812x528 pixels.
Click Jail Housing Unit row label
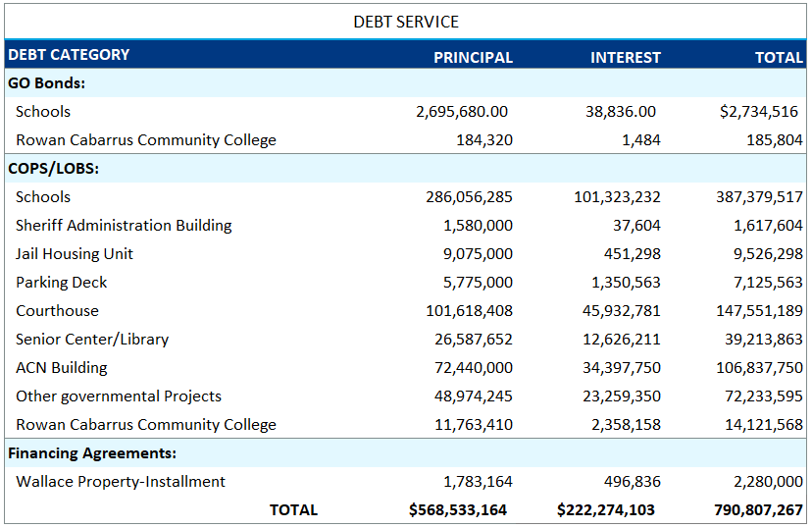75,254
